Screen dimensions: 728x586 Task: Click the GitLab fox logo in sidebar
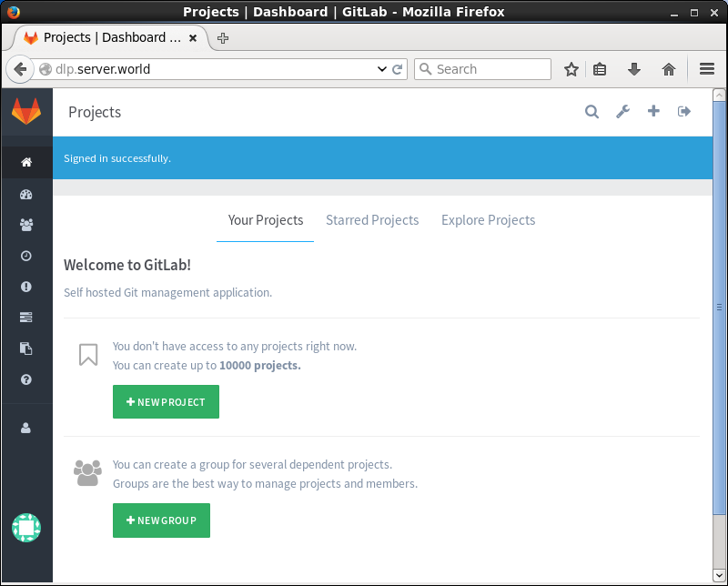(26, 111)
